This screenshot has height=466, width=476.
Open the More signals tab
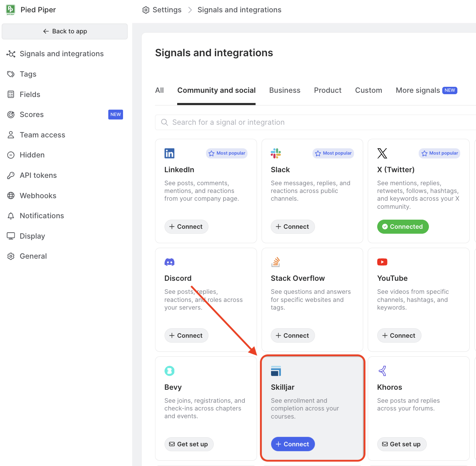(x=426, y=90)
